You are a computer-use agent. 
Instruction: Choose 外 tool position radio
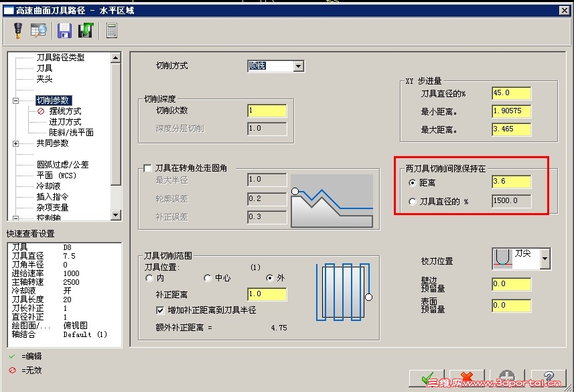(270, 278)
